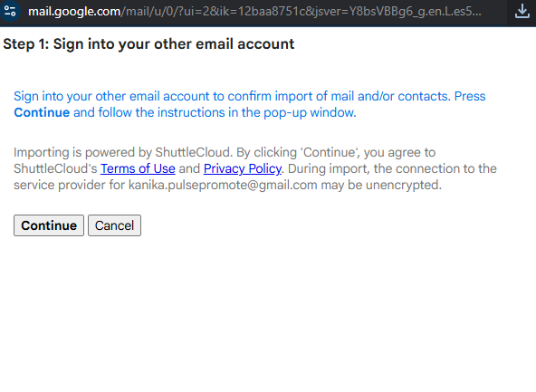Click the mail.google.com domain in the URL
Viewport: 536px width, 392px height.
click(x=74, y=12)
